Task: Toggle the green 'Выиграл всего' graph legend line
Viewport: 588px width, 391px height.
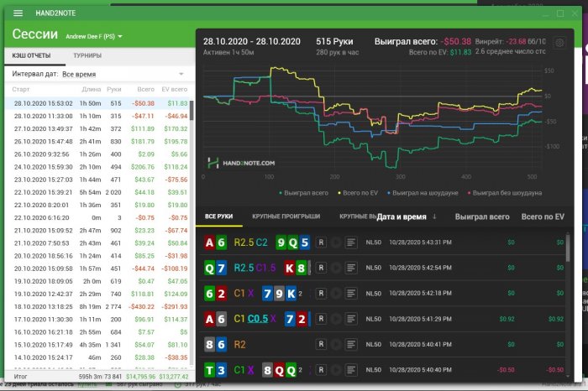Action: (x=304, y=193)
